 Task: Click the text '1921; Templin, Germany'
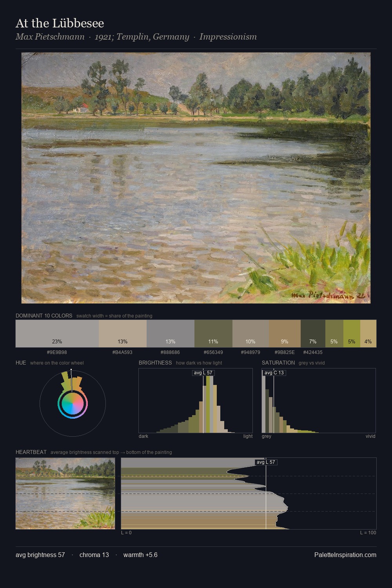[x=142, y=37]
